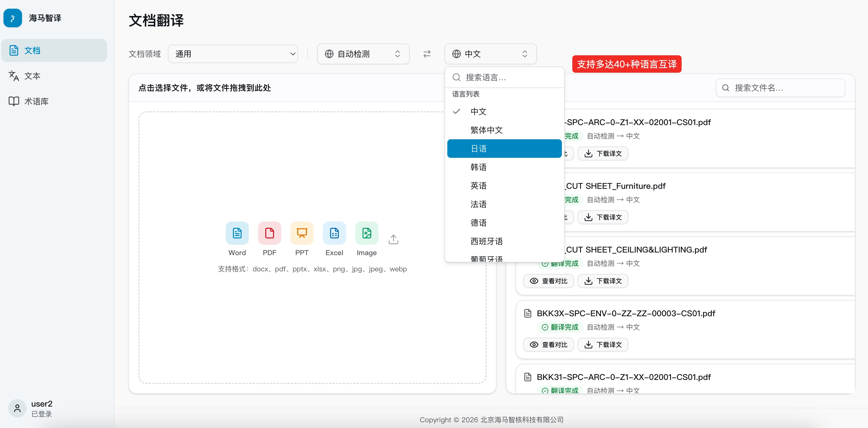Download translation for SPC-ARC-0-Z1-XX-02001-CS01.pdf at top

603,154
